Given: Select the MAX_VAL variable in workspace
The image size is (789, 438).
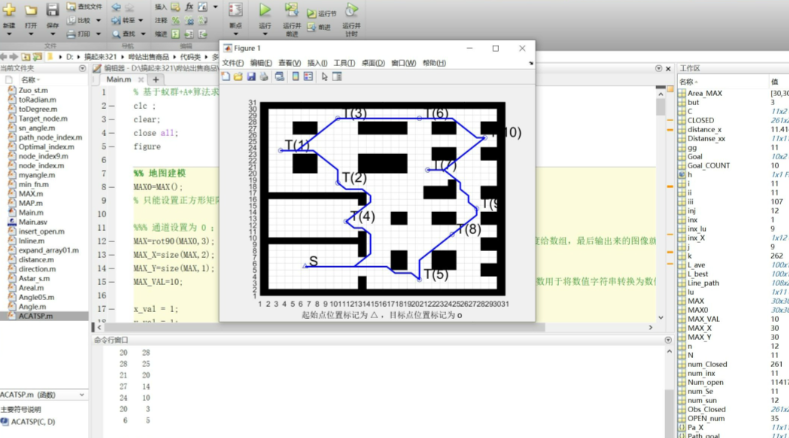Looking at the screenshot, I should [x=704, y=319].
